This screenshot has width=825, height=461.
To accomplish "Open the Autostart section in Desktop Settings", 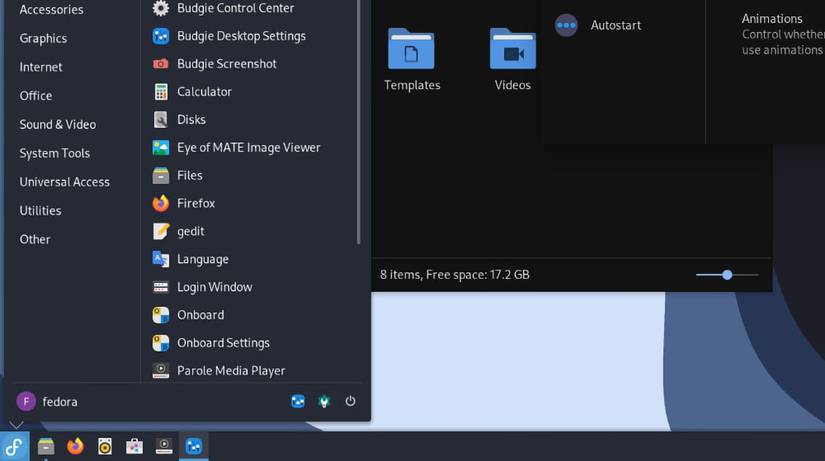I will pyautogui.click(x=598, y=25).
